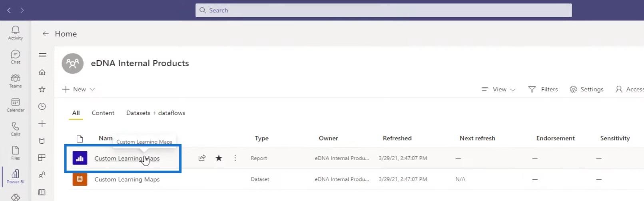This screenshot has width=644, height=201.
Task: Open Chat in the Teams sidebar
Action: pyautogui.click(x=15, y=57)
